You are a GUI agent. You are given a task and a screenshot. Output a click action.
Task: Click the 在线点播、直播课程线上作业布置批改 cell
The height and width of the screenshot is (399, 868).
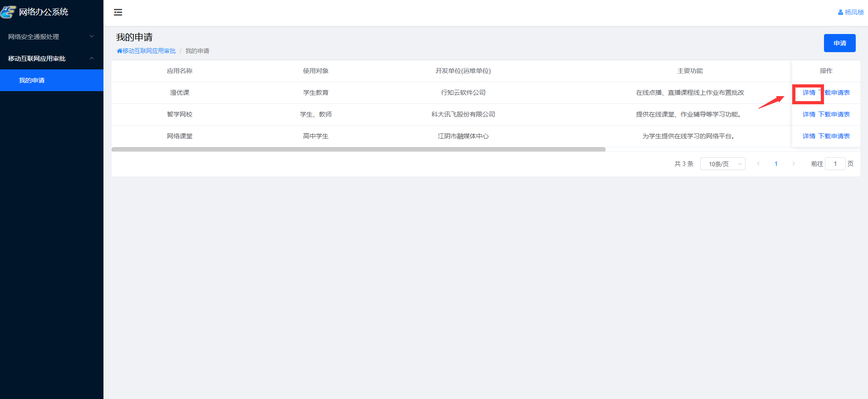click(690, 92)
